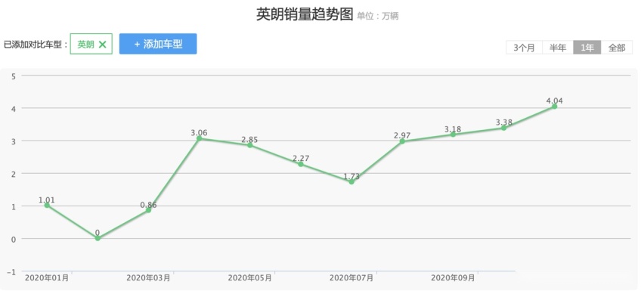Click the 1.01 data point on the chart
Screen dimensions: 644x291
point(47,205)
